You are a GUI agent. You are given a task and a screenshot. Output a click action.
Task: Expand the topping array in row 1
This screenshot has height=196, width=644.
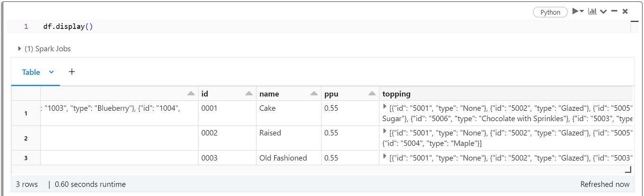click(385, 107)
